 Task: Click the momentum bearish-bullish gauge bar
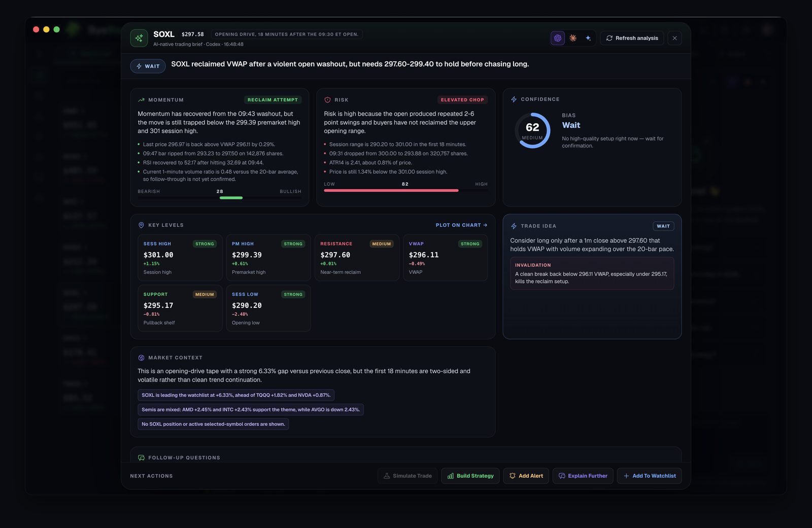[219, 198]
